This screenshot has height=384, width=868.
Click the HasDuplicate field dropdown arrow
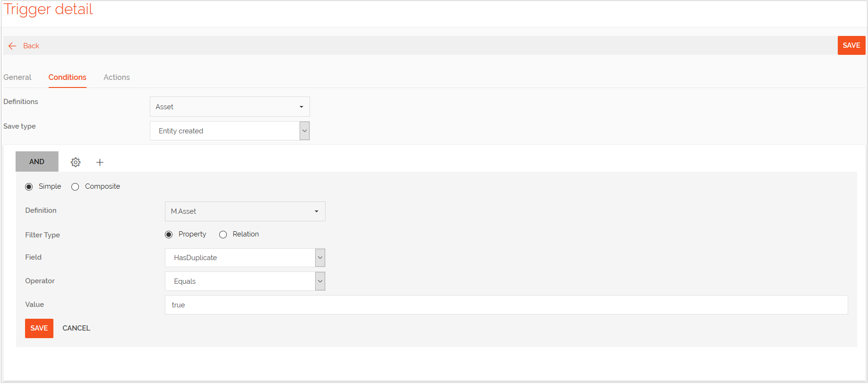[x=320, y=257]
